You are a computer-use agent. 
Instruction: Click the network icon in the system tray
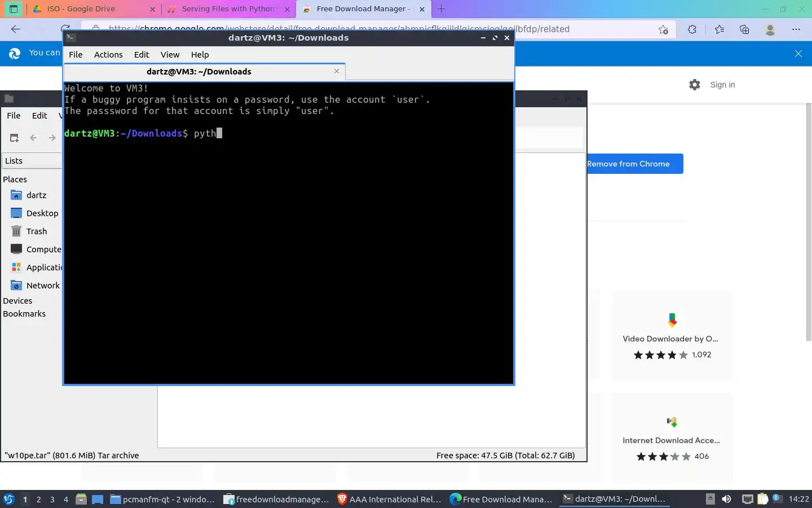[747, 499]
